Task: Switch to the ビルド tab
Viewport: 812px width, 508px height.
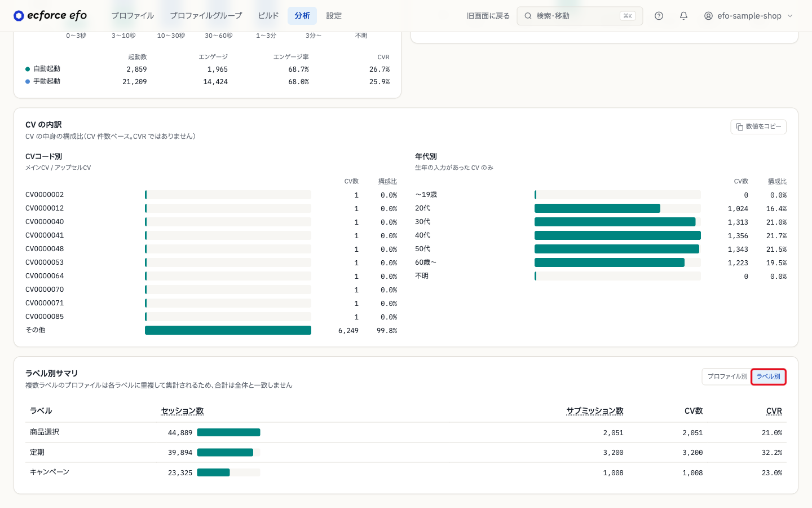Action: coord(268,16)
